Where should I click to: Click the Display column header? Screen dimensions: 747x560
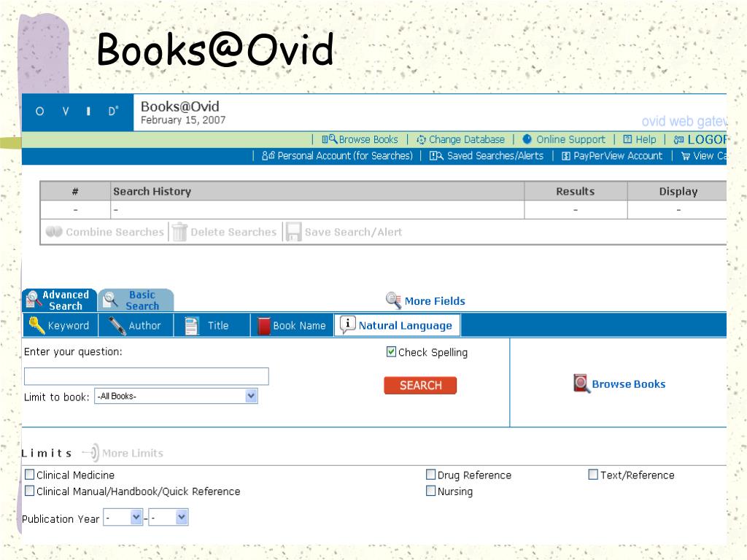(x=678, y=191)
